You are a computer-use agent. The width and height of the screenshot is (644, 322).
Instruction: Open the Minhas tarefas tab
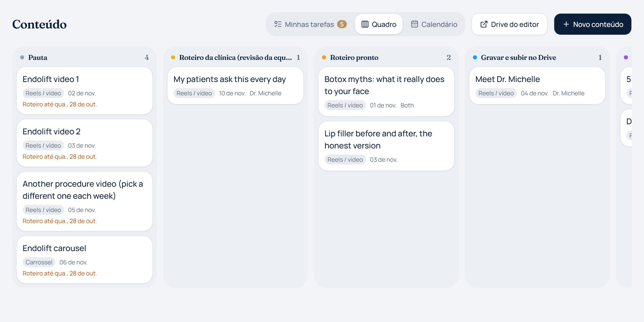[x=310, y=24]
